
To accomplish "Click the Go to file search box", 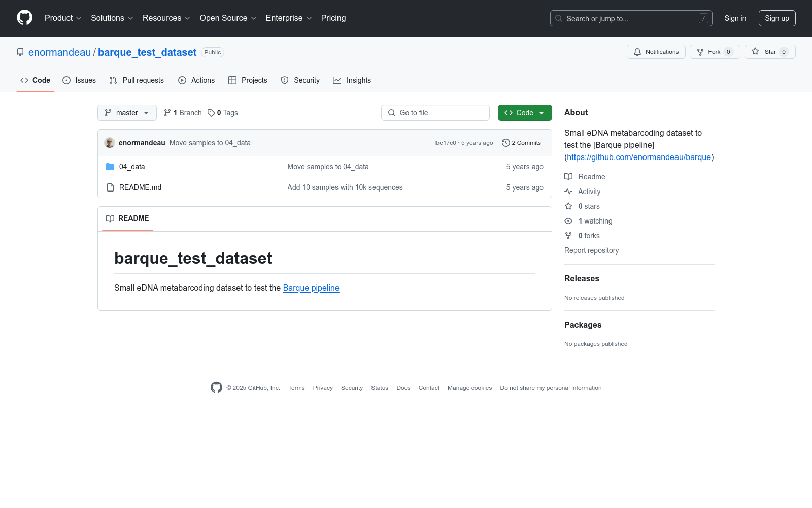I will pyautogui.click(x=435, y=113).
